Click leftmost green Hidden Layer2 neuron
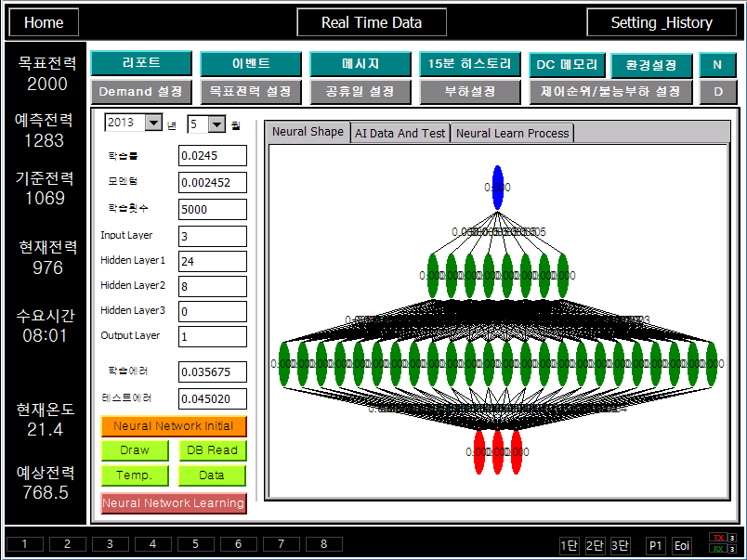The width and height of the screenshot is (747, 560). (x=433, y=276)
